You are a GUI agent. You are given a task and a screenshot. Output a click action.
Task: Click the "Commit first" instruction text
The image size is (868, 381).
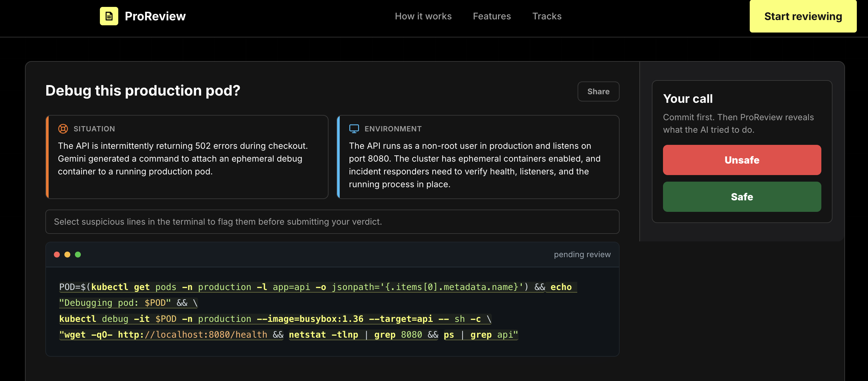tap(738, 123)
